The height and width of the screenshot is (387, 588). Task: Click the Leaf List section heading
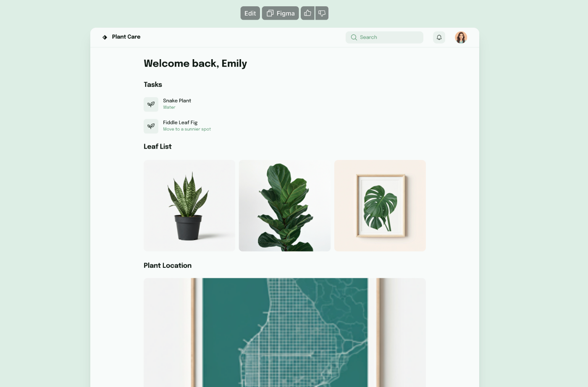[x=157, y=146]
